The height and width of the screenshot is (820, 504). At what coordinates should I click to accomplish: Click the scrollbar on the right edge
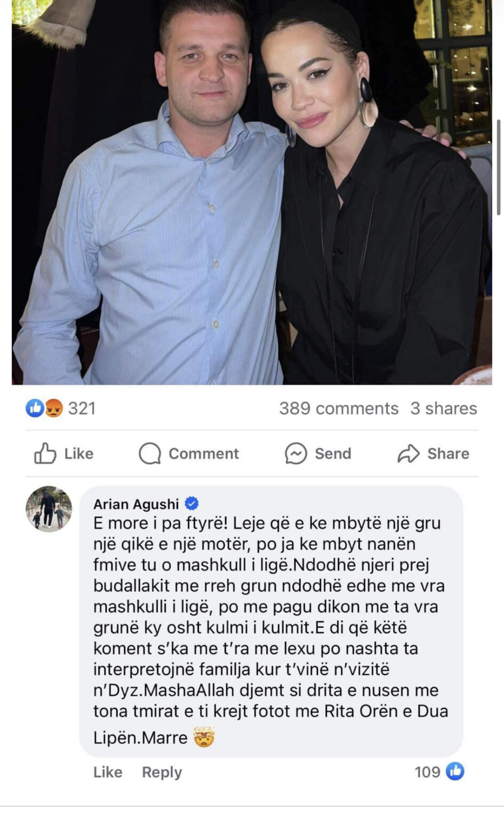pos(499,167)
